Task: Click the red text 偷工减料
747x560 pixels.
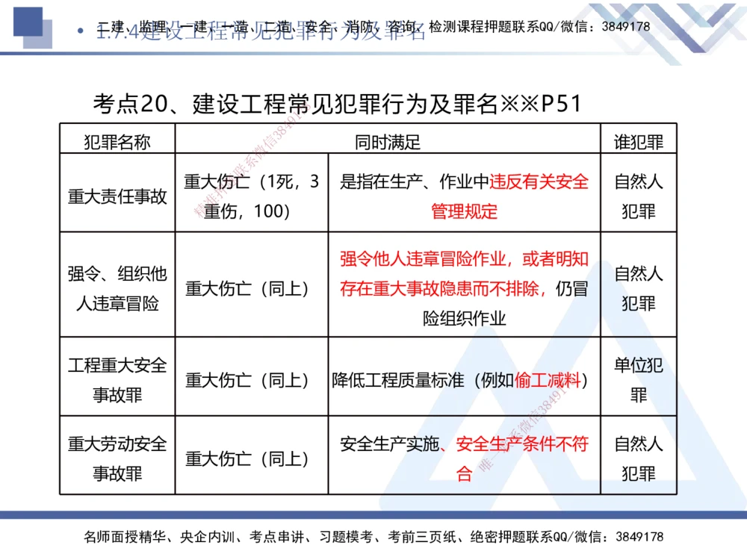Action: pos(550,378)
